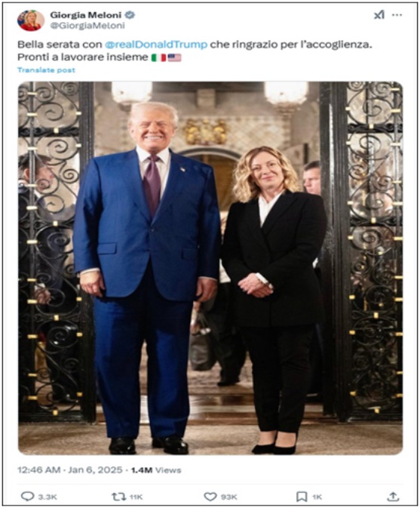Click the repost arrows icon
Image resolution: width=420 pixels, height=508 pixels.
tap(118, 497)
